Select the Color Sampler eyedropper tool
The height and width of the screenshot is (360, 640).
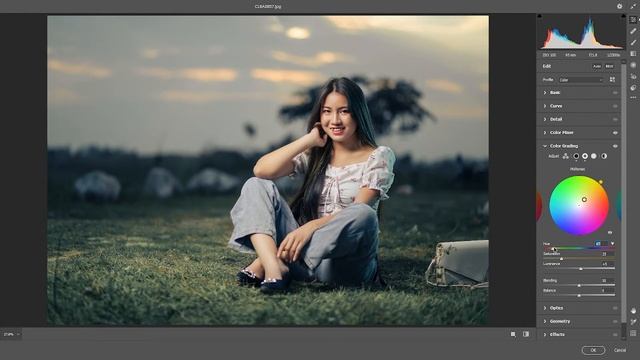[x=633, y=322]
